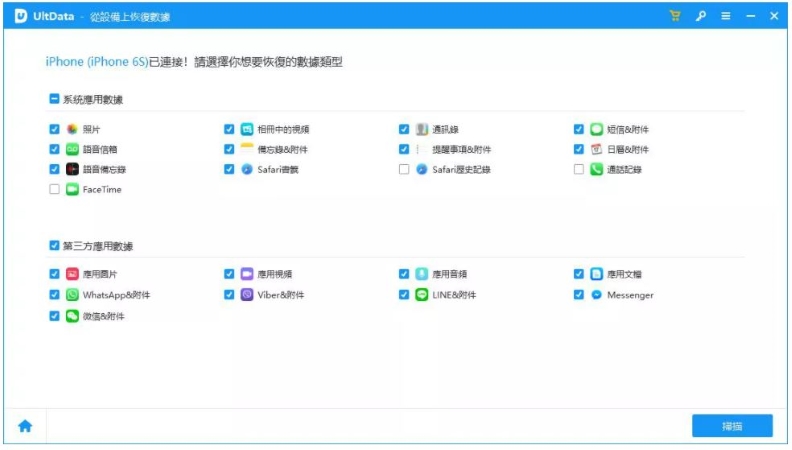Click the UltData logo icon
This screenshot has height=450, width=792.
pyautogui.click(x=21, y=16)
